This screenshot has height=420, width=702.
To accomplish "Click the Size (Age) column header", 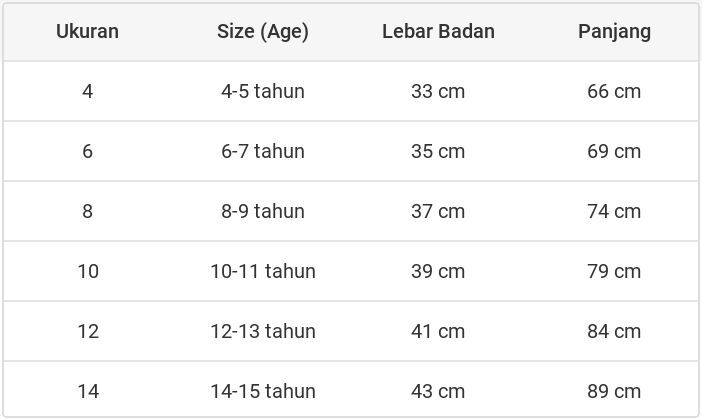I will tap(263, 31).
